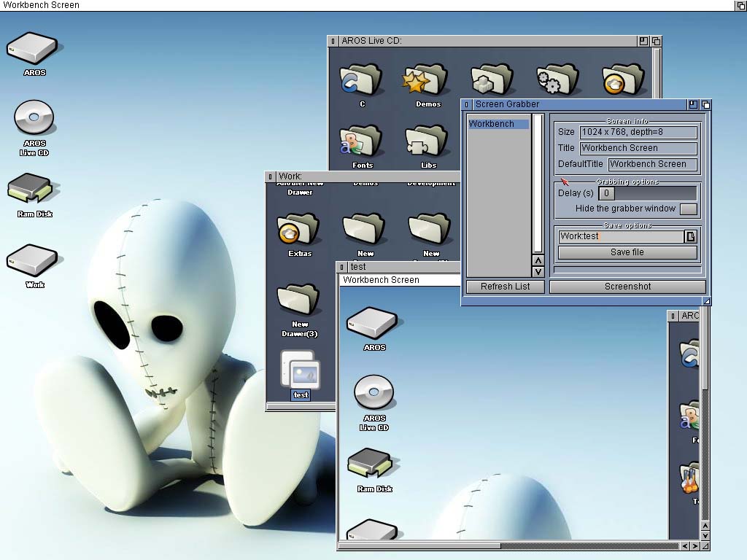The image size is (747, 560).
Task: Click the Title field Workbench Screen
Action: [638, 148]
